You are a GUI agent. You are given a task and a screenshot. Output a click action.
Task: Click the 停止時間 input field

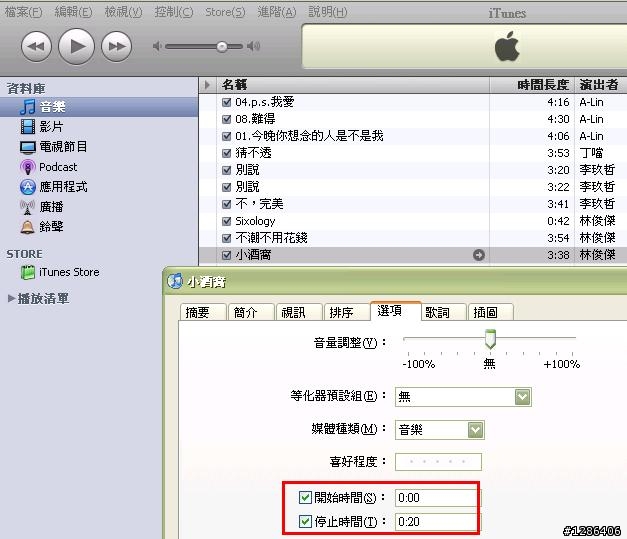[x=438, y=522]
